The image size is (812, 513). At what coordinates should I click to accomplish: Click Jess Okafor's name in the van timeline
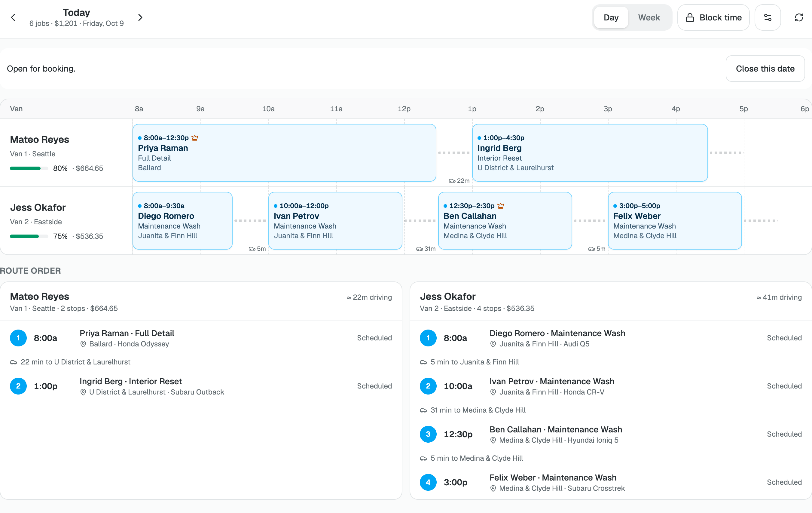coord(38,207)
